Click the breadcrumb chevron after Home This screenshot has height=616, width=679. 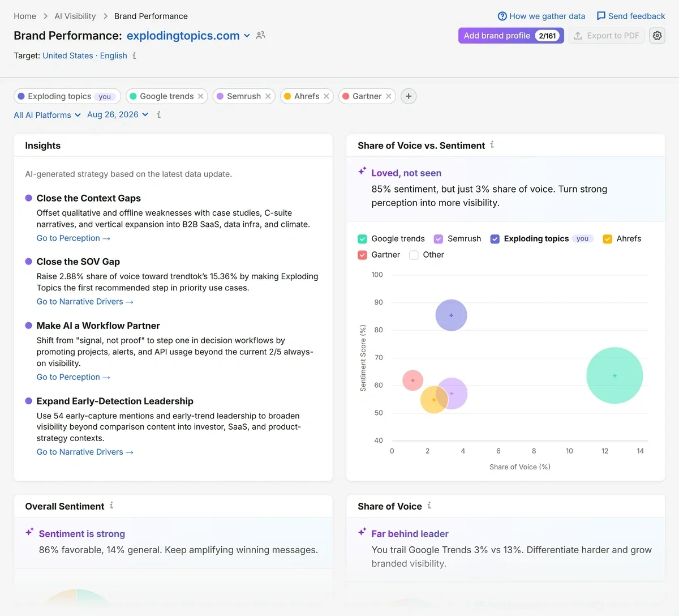click(45, 16)
